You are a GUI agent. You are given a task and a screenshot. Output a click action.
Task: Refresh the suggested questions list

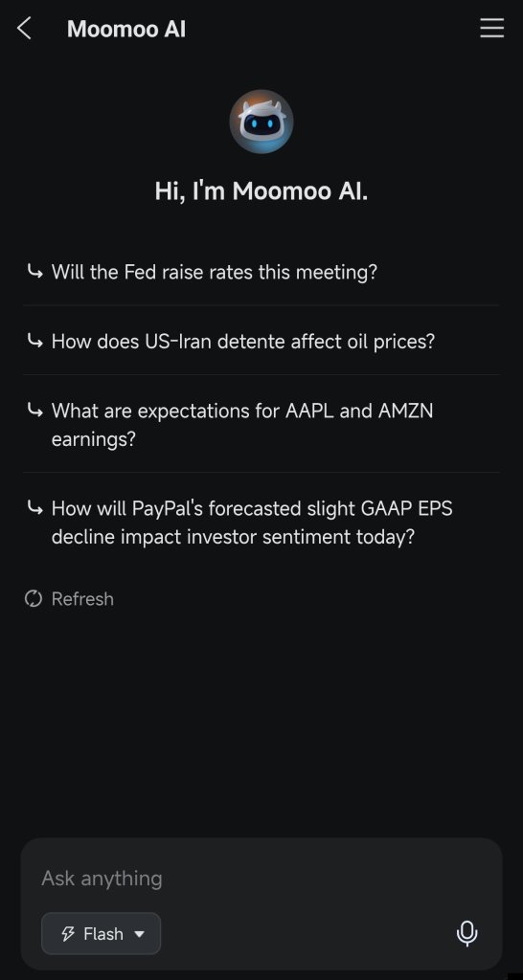(x=69, y=599)
